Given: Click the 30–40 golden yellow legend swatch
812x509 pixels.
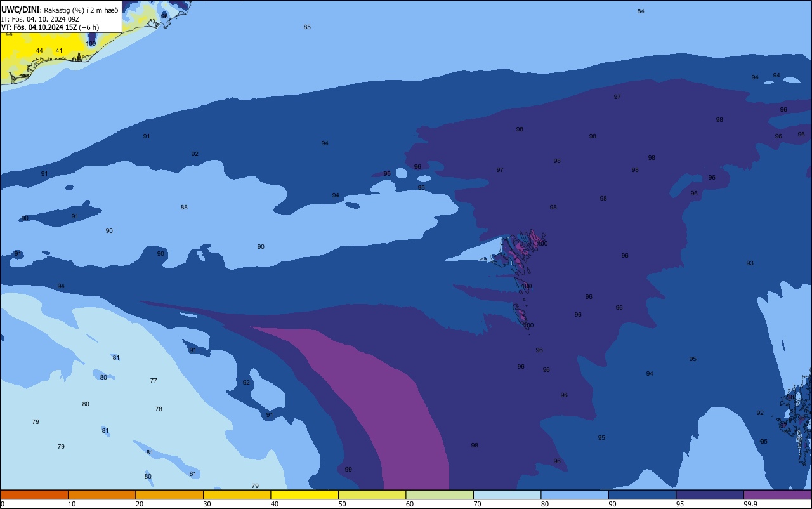Looking at the screenshot, I should tap(237, 494).
